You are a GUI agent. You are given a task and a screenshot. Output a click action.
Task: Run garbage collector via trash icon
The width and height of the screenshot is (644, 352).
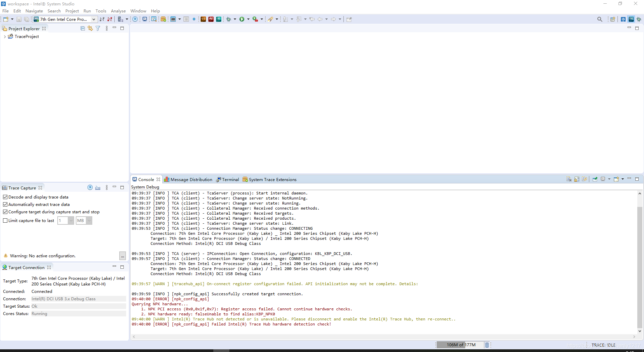[x=487, y=345]
